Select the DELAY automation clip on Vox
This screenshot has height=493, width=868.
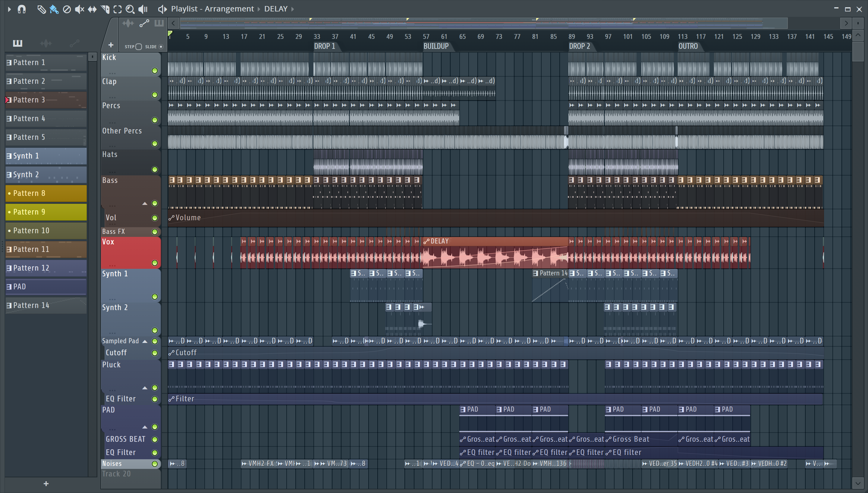point(495,252)
